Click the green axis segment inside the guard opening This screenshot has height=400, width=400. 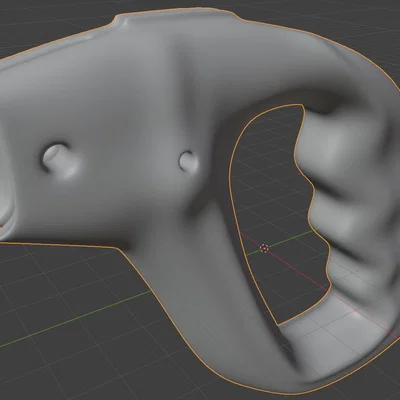click(283, 241)
